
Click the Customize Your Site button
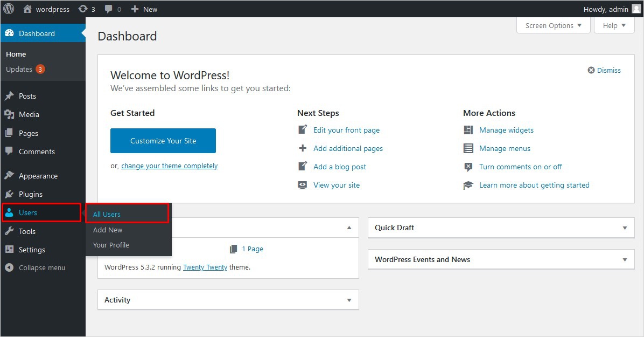(163, 141)
